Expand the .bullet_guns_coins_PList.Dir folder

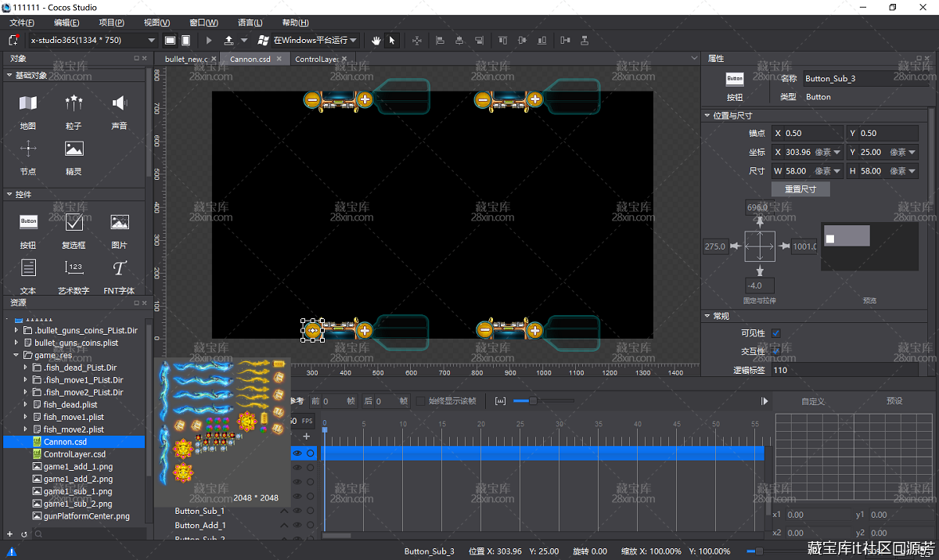coord(16,330)
